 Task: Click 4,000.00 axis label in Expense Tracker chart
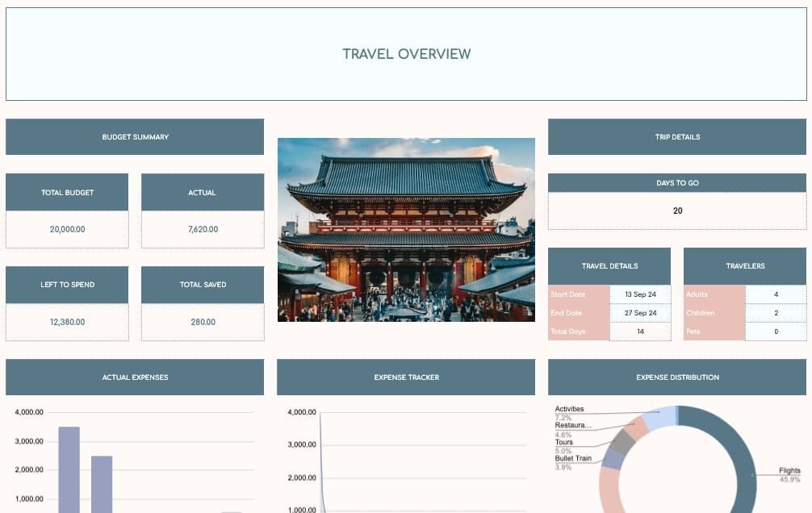(x=301, y=412)
